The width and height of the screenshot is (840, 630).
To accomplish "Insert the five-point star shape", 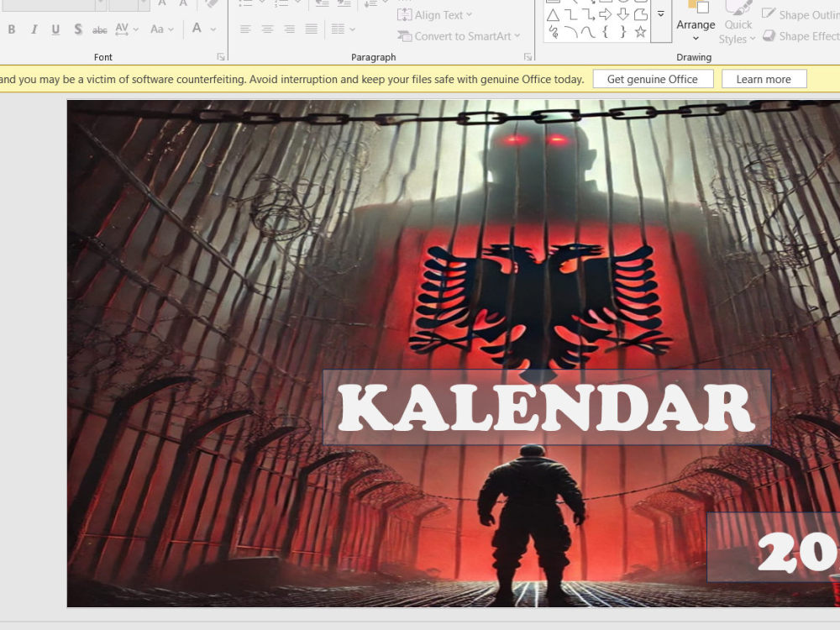I will pos(640,32).
